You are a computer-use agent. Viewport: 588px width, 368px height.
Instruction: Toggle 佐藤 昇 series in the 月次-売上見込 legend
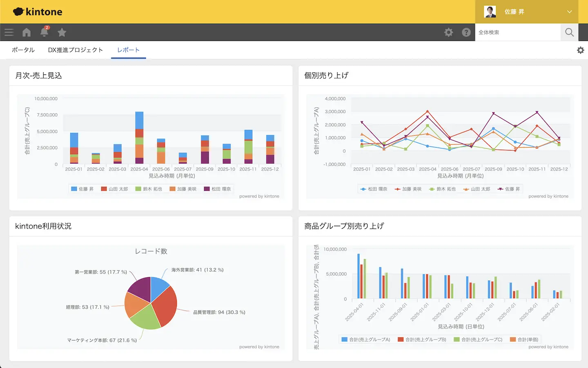point(82,189)
